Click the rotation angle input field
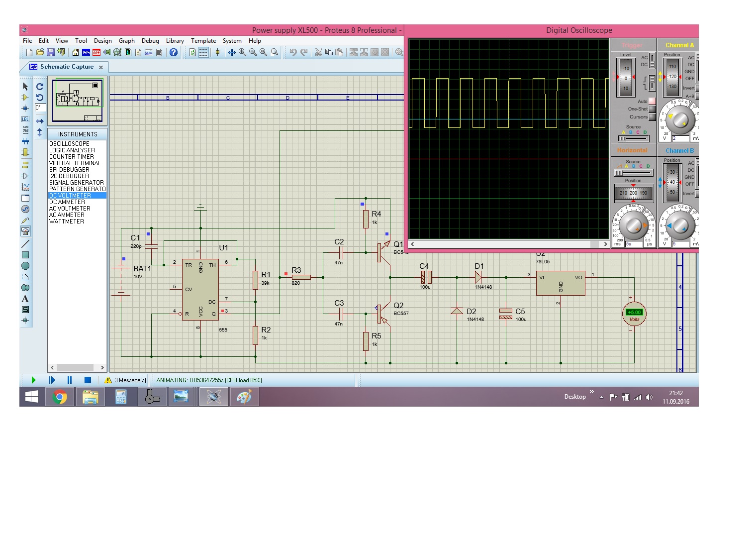Screen dimensions: 756x550 pos(40,108)
